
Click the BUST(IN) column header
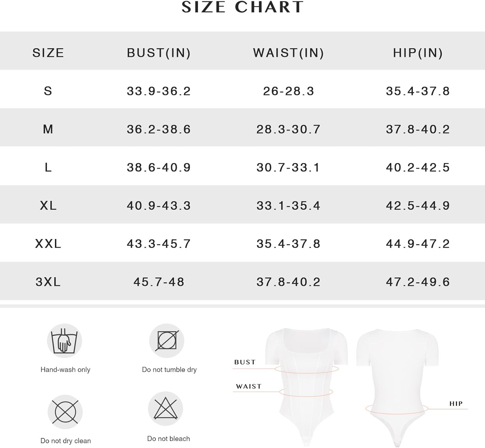pos(159,53)
